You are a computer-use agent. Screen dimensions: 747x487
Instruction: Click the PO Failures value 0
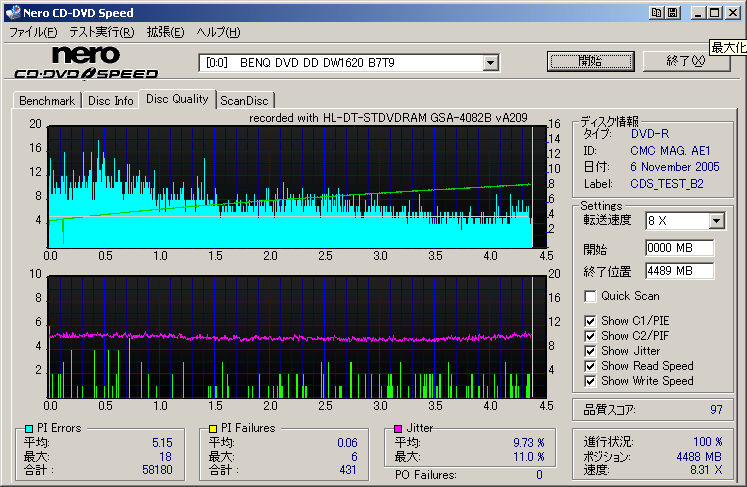coord(539,475)
